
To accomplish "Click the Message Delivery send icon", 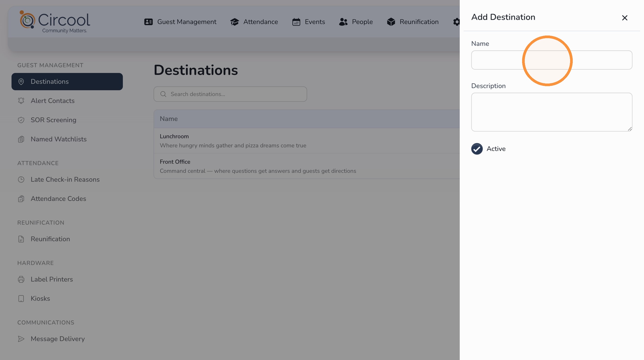I will point(21,339).
